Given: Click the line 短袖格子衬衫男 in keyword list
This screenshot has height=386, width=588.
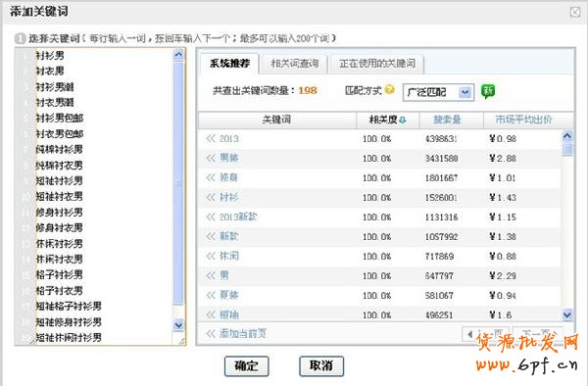Looking at the screenshot, I should [x=69, y=307].
